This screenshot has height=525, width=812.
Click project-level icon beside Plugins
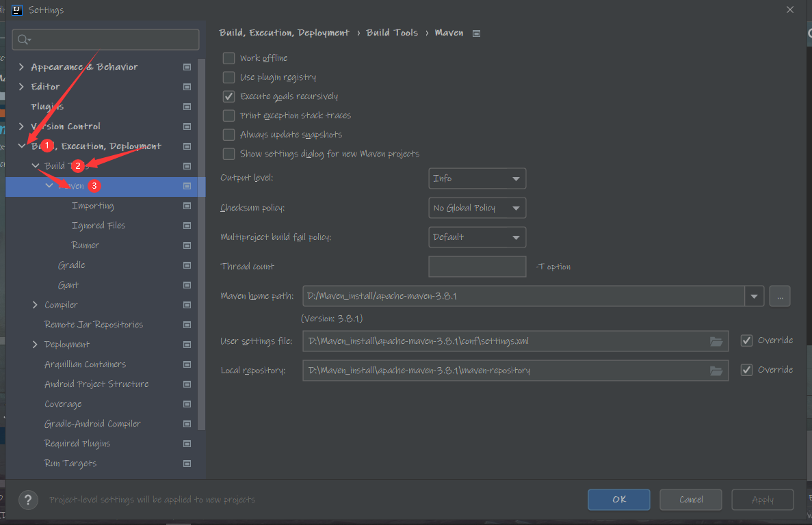187,107
